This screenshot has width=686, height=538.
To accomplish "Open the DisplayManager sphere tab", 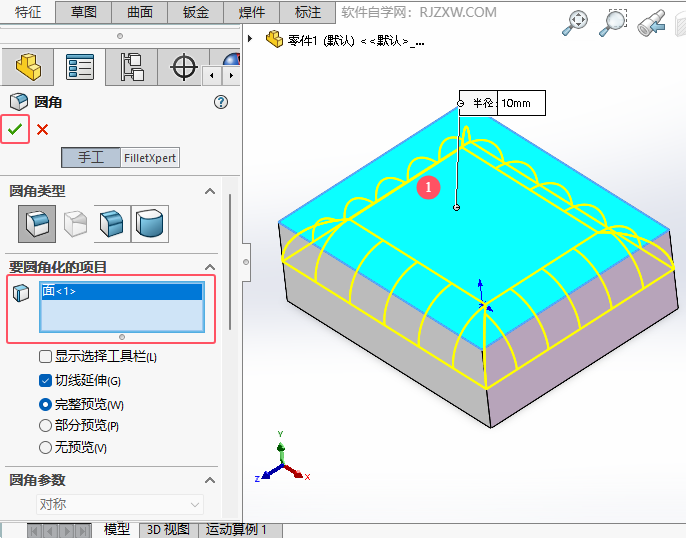I will pos(232,59).
